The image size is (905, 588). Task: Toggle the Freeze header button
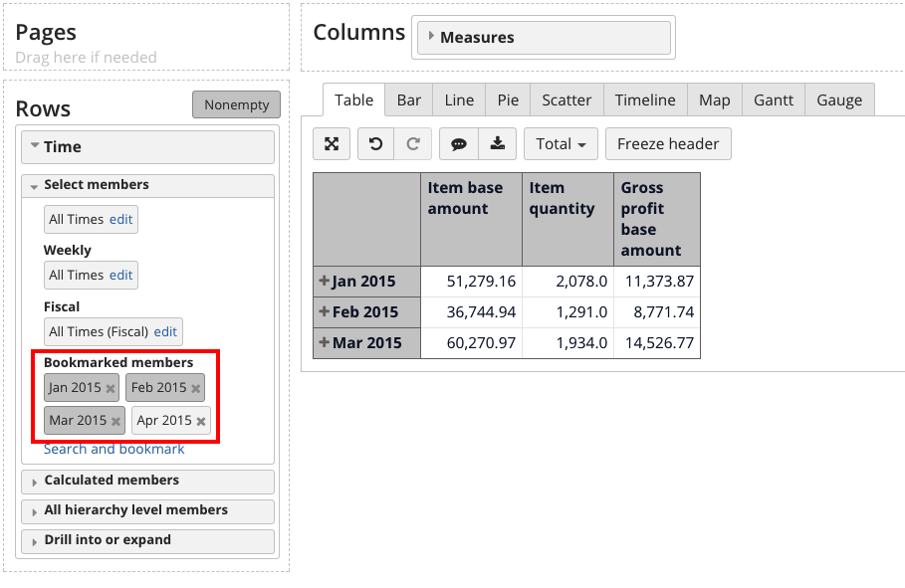point(667,144)
